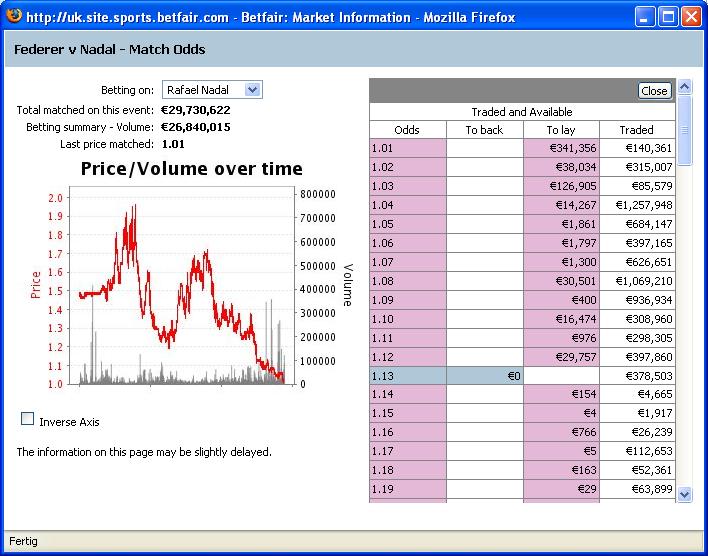
Task: Click the Close button above the odds table
Action: click(654, 91)
